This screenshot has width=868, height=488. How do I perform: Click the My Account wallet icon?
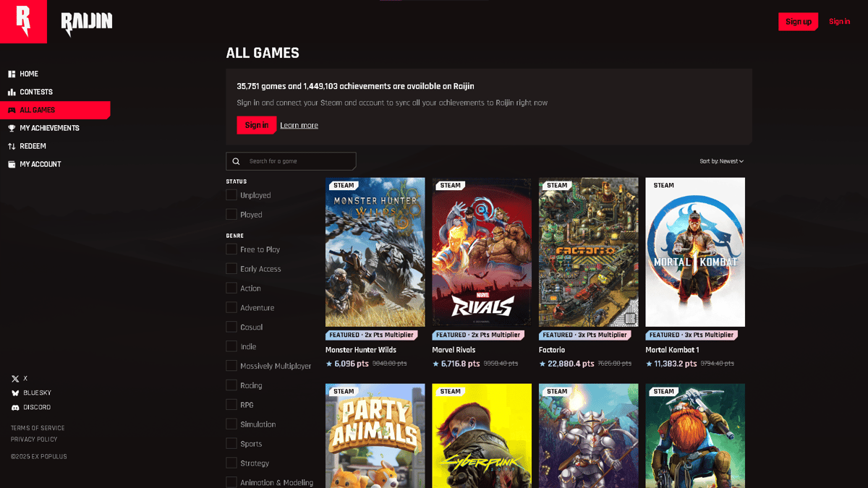click(x=12, y=164)
